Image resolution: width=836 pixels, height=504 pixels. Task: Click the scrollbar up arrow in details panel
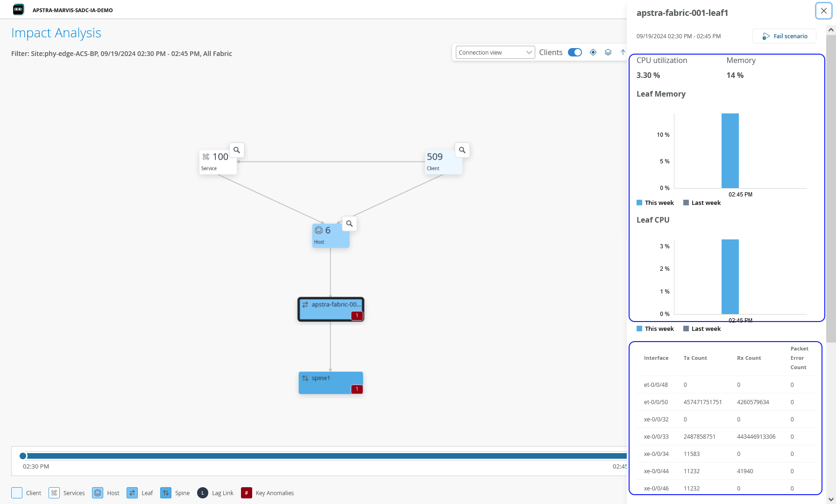pos(831,29)
